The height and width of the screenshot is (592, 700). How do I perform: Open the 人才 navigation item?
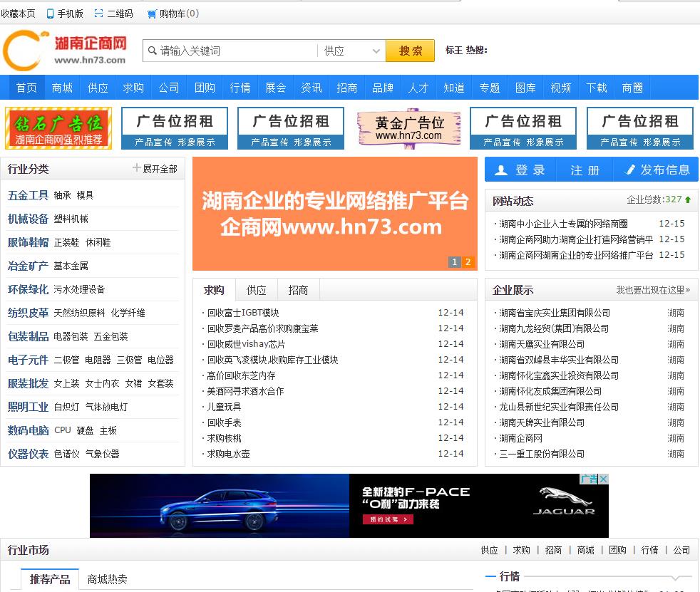click(x=418, y=88)
